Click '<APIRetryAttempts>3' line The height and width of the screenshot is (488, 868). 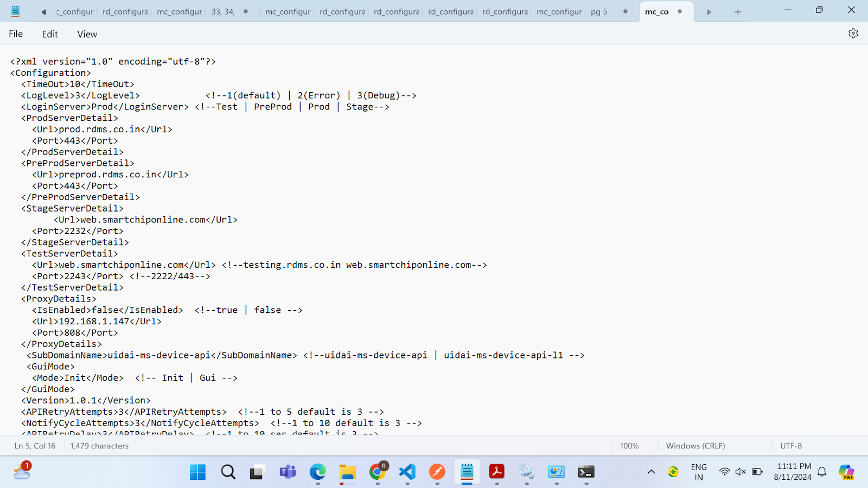click(x=202, y=412)
